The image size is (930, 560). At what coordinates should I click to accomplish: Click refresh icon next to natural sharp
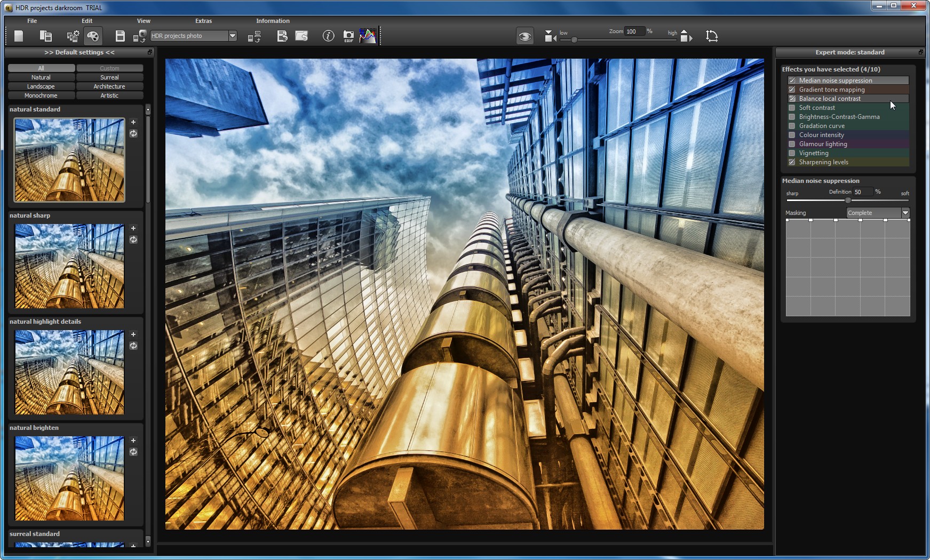(133, 240)
